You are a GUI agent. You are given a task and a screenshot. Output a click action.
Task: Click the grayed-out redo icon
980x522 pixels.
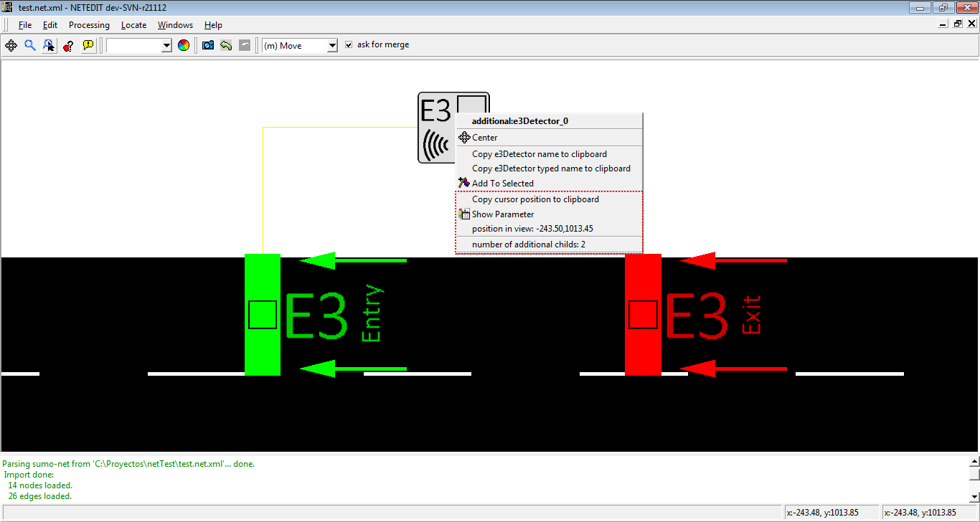click(x=245, y=45)
